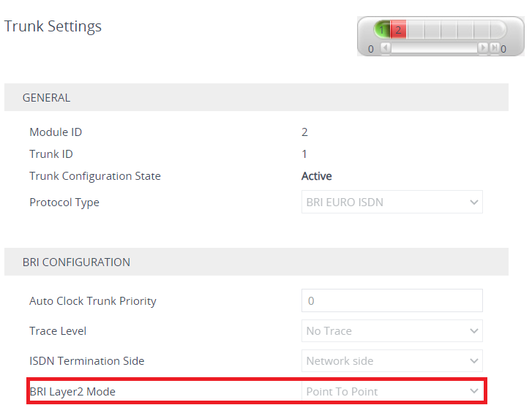Open the Protocol Type dropdown
Image resolution: width=532 pixels, height=405 pixels.
(391, 202)
